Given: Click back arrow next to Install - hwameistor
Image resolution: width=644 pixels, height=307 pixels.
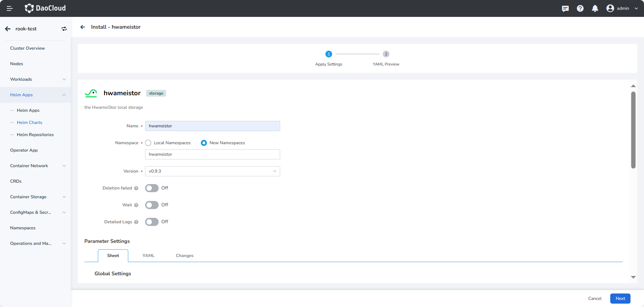Looking at the screenshot, I should point(83,27).
